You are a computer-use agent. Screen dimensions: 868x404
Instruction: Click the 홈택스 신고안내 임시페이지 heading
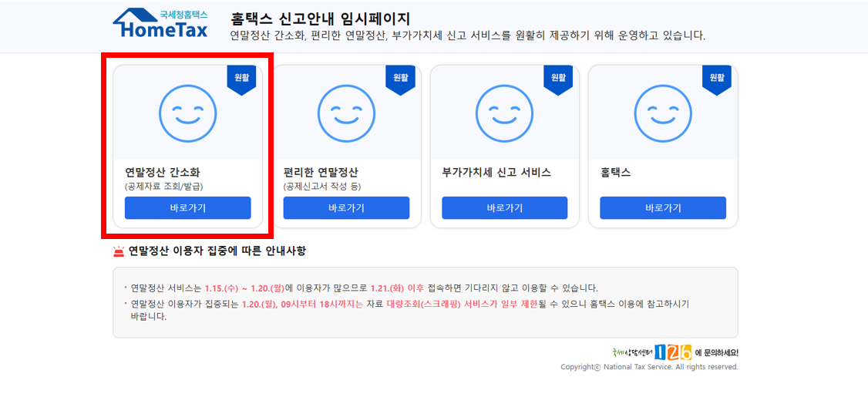click(x=320, y=19)
